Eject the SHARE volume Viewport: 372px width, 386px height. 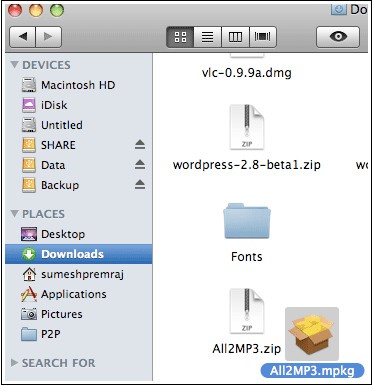140,145
